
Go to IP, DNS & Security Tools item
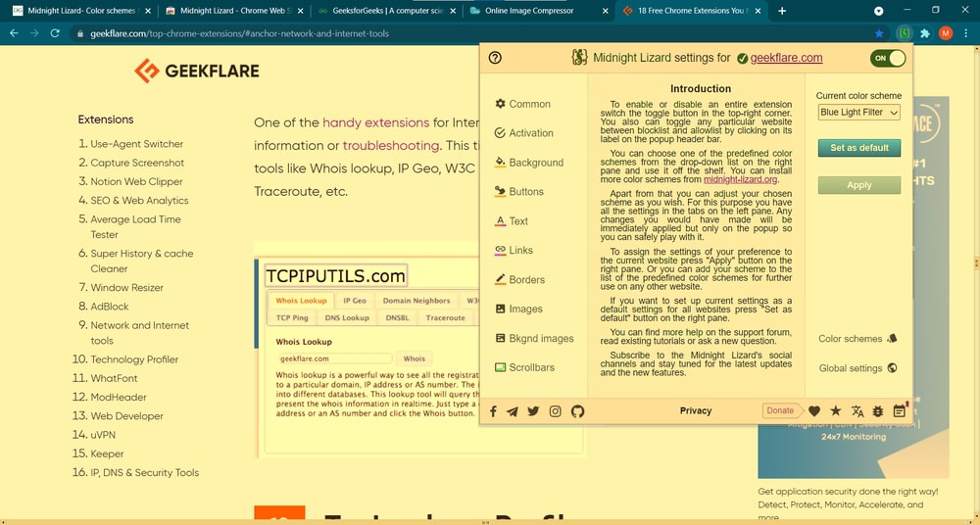coord(145,472)
